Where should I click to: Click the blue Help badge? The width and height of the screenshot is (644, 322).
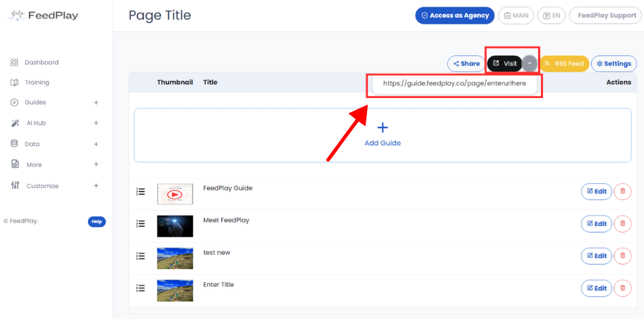click(97, 222)
